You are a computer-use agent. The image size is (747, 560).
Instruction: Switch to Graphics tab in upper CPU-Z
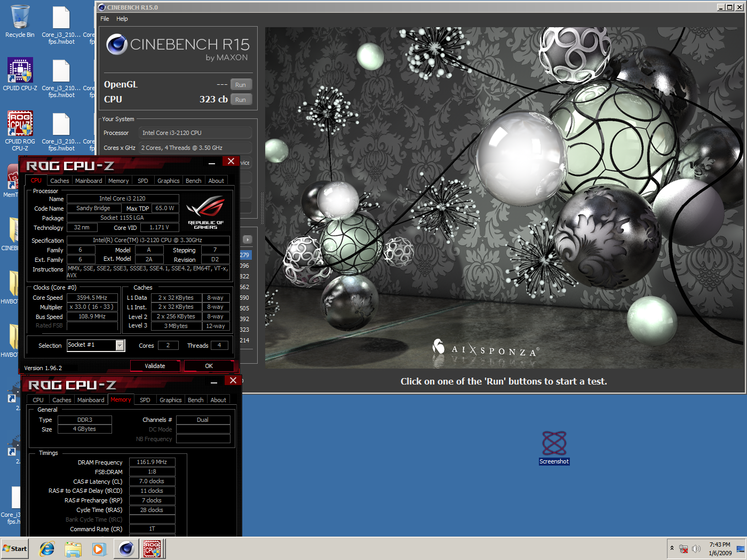pos(169,181)
